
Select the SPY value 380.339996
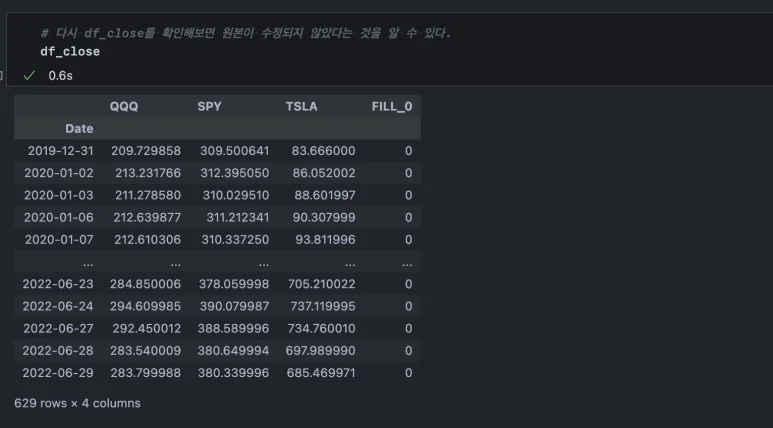(233, 373)
